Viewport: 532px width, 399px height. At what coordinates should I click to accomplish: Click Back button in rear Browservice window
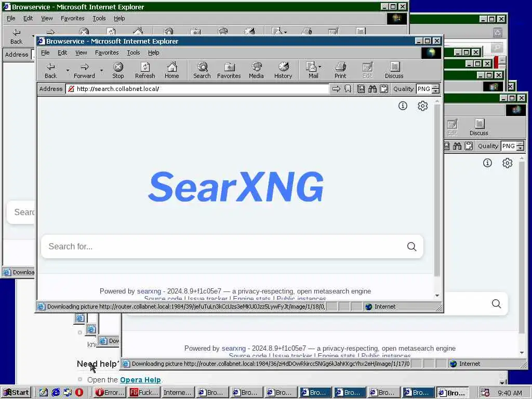16,36
